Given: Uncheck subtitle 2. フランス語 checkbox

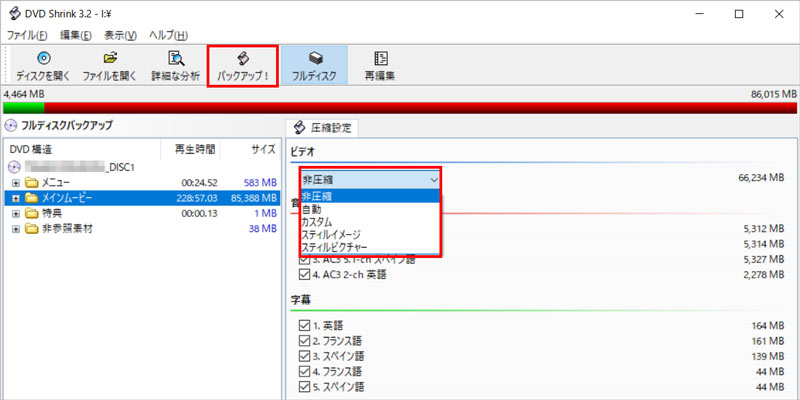Looking at the screenshot, I should tap(305, 341).
